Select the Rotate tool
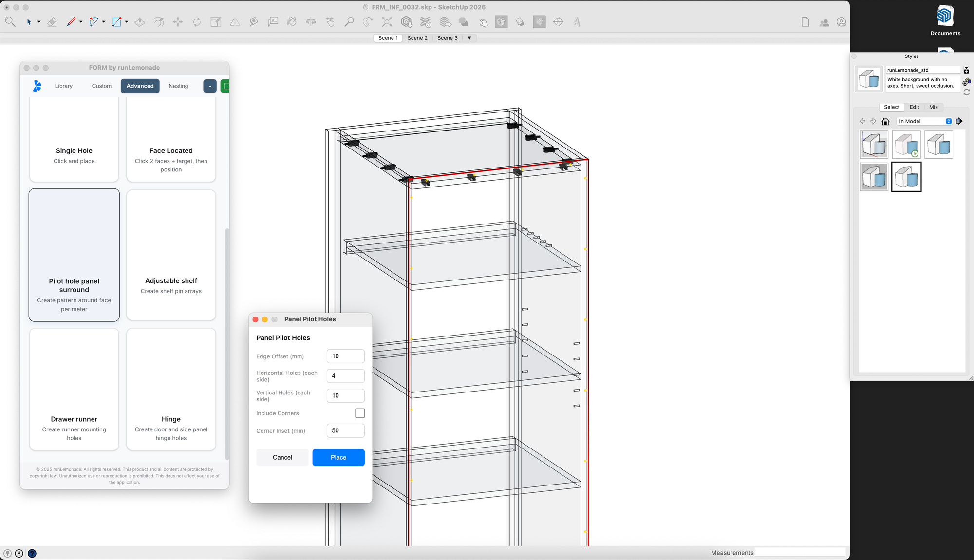 197,22
